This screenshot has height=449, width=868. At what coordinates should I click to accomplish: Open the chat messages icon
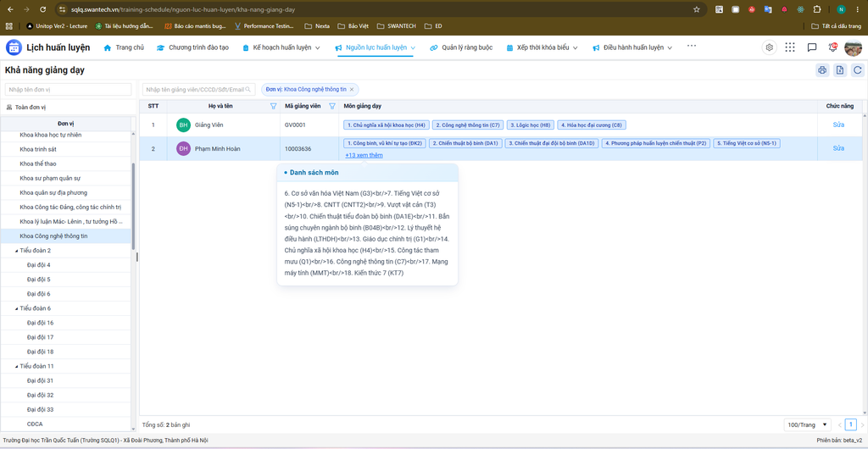(812, 47)
